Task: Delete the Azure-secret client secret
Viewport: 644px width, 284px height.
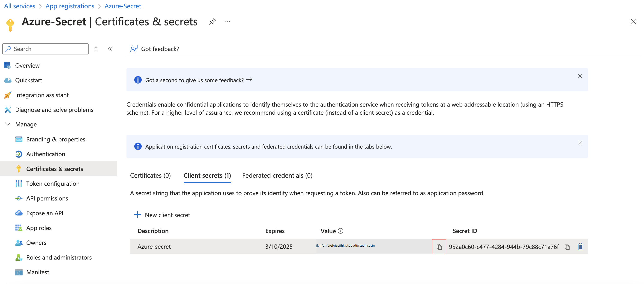Action: pyautogui.click(x=580, y=247)
